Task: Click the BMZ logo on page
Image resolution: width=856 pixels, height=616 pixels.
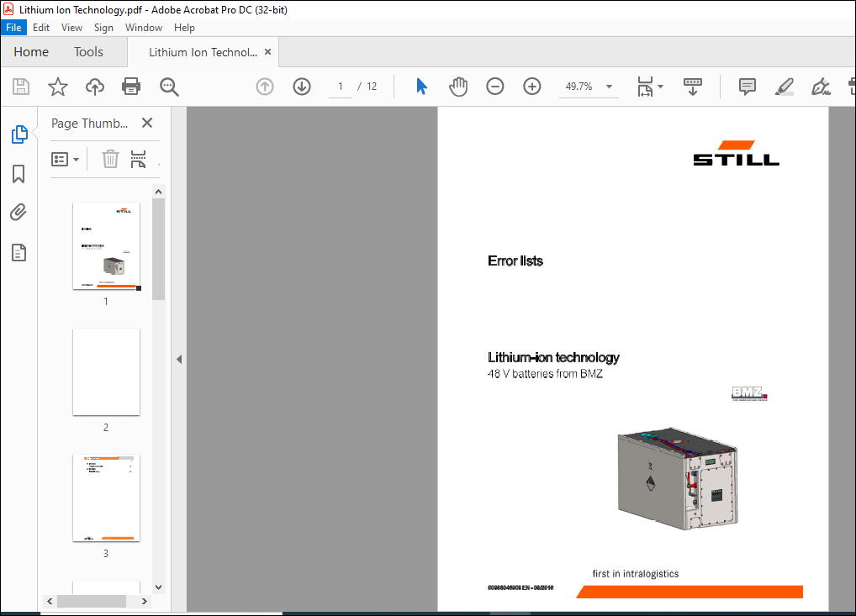Action: (x=749, y=393)
